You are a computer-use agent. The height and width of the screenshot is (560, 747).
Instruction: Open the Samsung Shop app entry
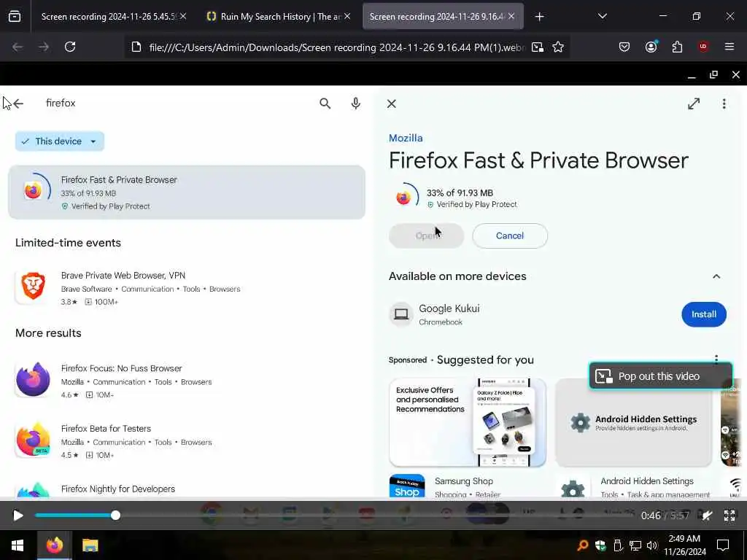click(x=468, y=486)
